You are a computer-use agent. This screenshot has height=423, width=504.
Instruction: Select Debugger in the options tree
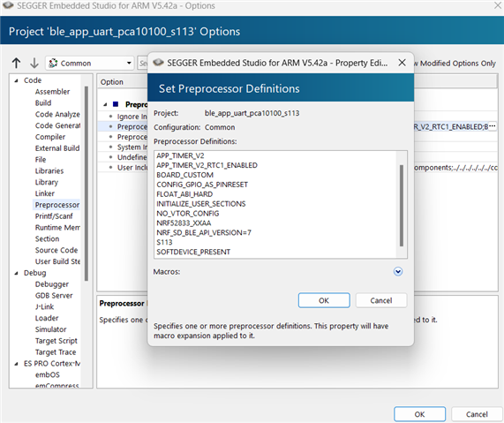52,284
